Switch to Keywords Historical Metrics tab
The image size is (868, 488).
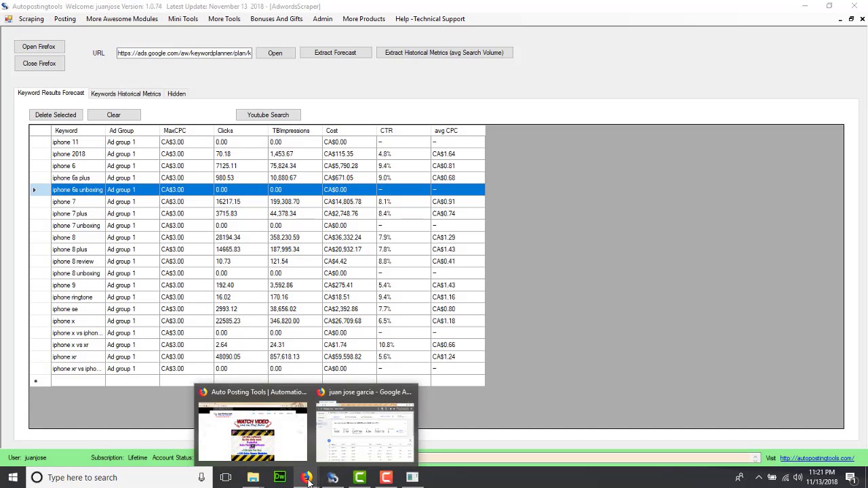click(126, 94)
